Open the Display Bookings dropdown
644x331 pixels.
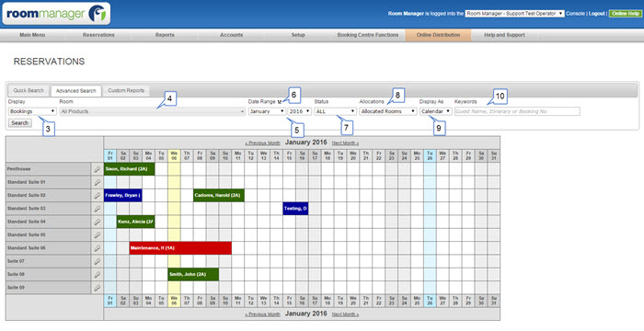pyautogui.click(x=32, y=111)
